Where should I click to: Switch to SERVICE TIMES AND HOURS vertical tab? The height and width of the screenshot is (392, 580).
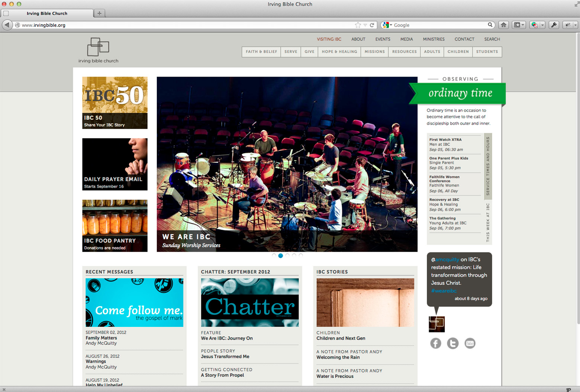click(x=488, y=166)
